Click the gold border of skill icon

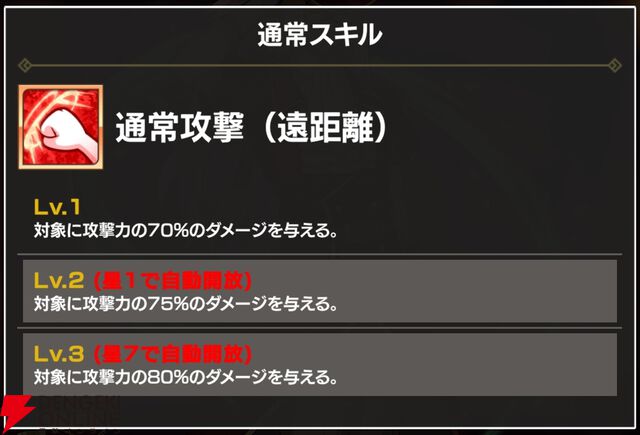pos(22,128)
